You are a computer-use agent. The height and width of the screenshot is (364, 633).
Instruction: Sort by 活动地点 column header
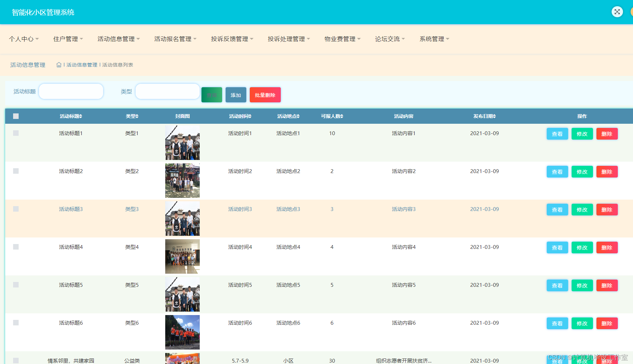coord(288,117)
